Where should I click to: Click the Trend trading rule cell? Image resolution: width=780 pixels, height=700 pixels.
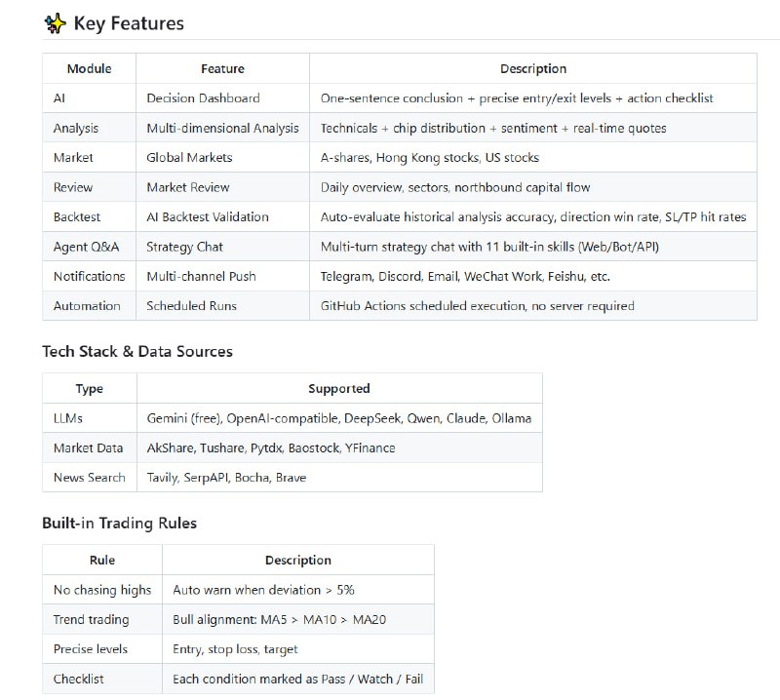coord(91,619)
